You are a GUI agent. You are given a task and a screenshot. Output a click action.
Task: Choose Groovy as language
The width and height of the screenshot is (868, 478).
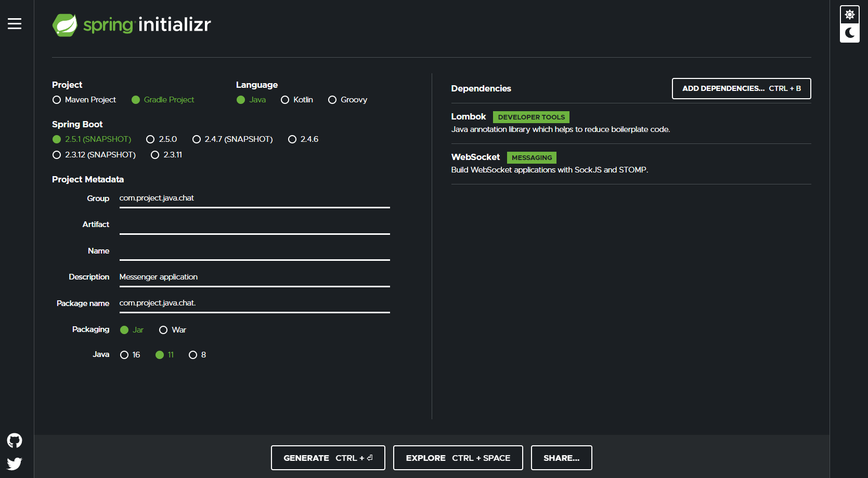pos(348,100)
